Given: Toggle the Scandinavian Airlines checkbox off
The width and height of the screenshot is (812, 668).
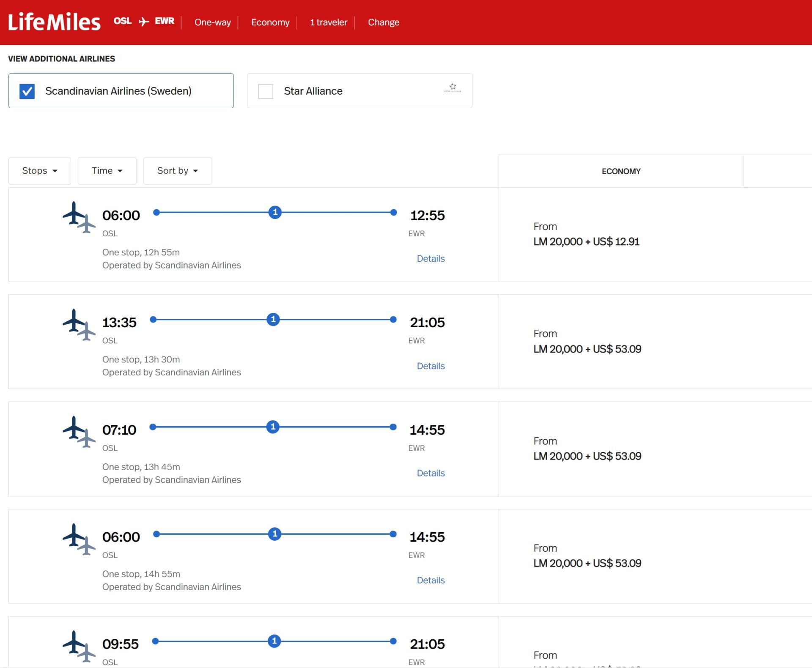Looking at the screenshot, I should (x=27, y=90).
